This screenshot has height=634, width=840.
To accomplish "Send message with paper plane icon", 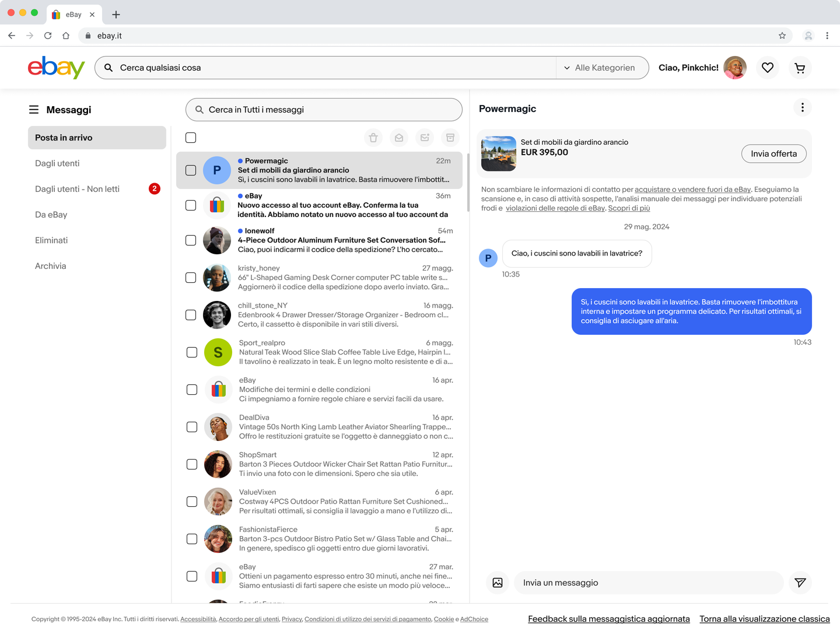I will (x=800, y=583).
